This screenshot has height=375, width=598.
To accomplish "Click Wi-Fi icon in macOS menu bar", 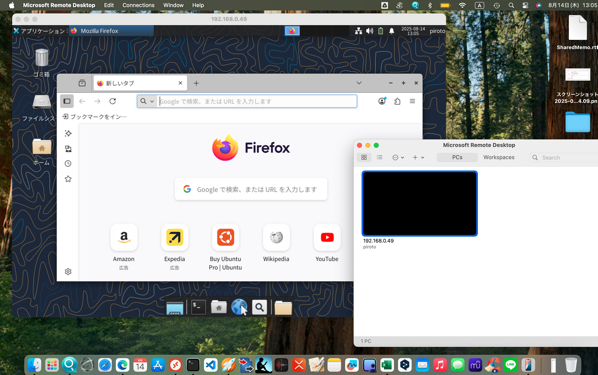I will coord(462,5).
